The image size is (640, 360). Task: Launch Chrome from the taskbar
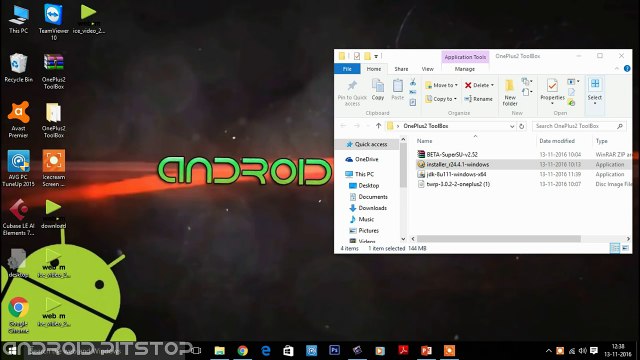pyautogui.click(x=243, y=351)
